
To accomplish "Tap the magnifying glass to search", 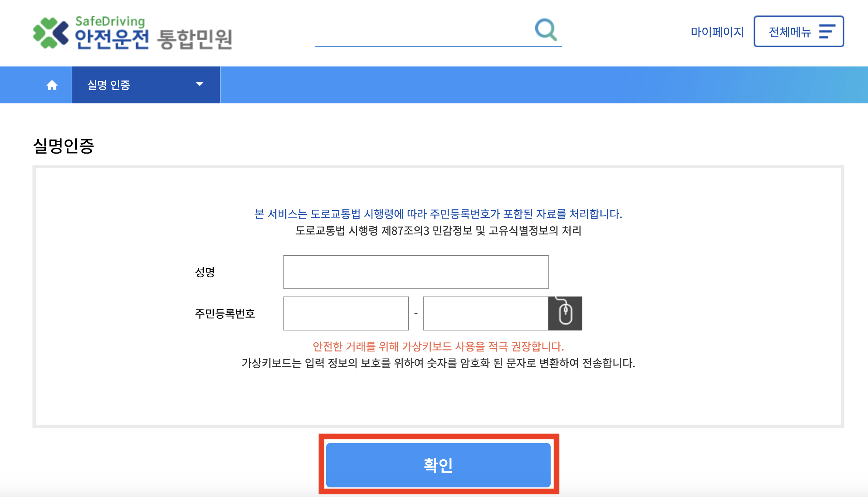I will [546, 30].
